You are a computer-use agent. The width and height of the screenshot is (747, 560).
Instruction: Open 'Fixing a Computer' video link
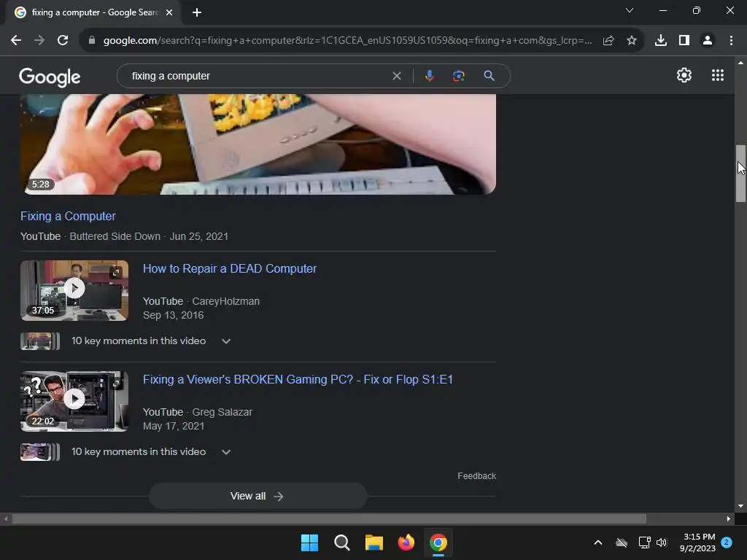click(x=68, y=216)
